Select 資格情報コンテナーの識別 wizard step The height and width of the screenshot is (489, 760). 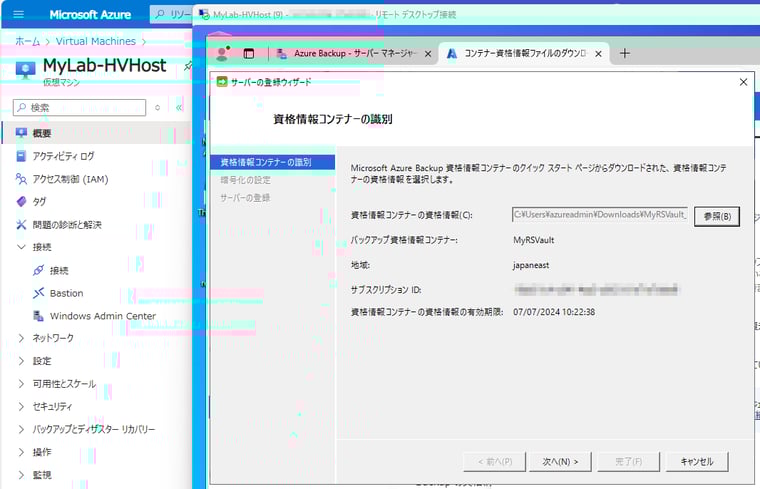(272, 162)
